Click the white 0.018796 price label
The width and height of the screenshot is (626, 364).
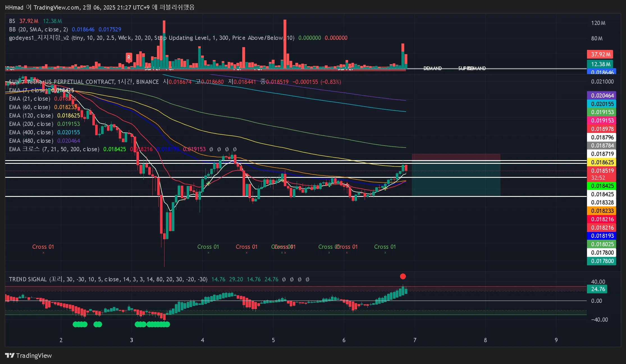(602, 137)
